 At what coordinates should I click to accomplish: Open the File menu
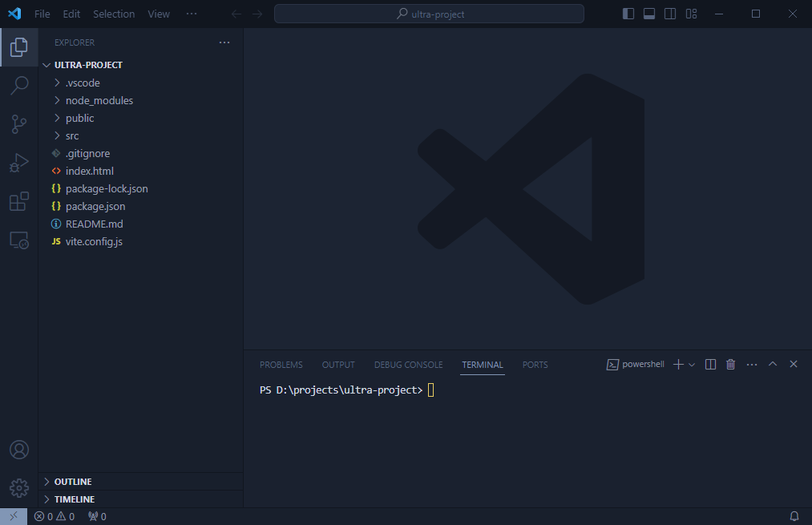(42, 14)
